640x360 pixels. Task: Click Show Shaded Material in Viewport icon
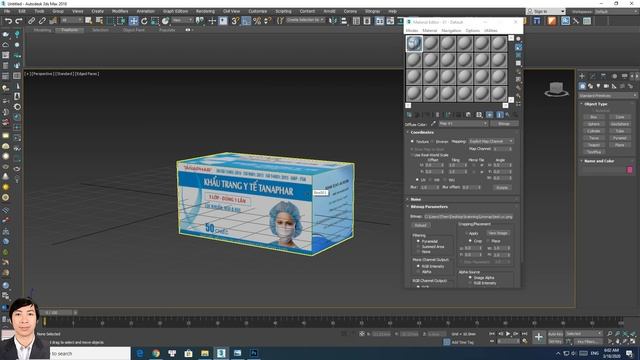[489, 115]
